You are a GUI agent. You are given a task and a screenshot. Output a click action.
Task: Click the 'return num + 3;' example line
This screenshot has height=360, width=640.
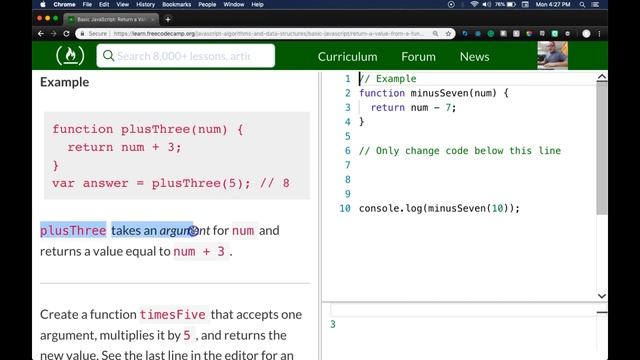click(x=124, y=147)
